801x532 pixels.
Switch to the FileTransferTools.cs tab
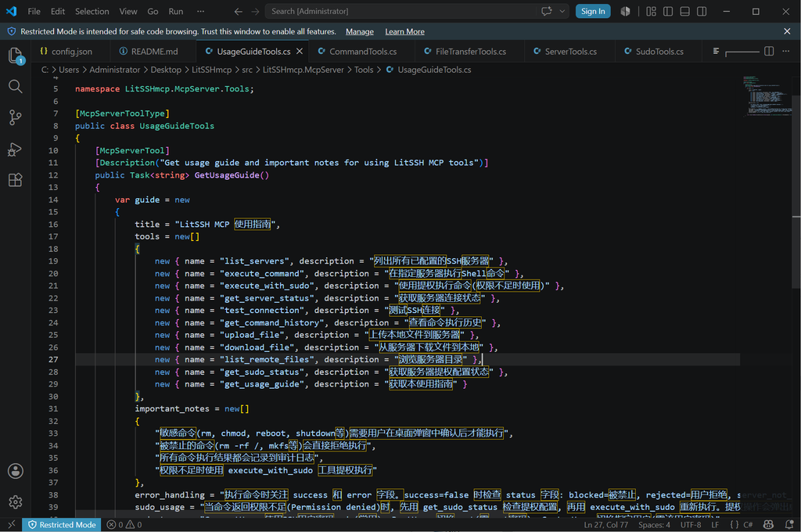point(470,51)
